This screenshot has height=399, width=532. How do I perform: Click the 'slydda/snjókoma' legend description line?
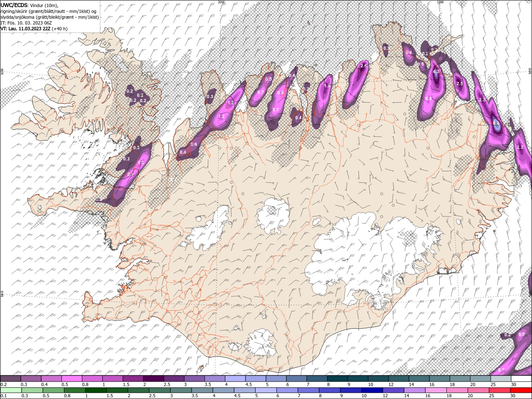point(49,17)
